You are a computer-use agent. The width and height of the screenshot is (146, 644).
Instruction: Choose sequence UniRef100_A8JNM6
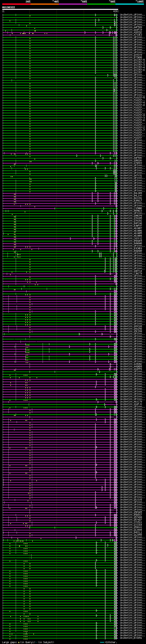click(131, 231)
